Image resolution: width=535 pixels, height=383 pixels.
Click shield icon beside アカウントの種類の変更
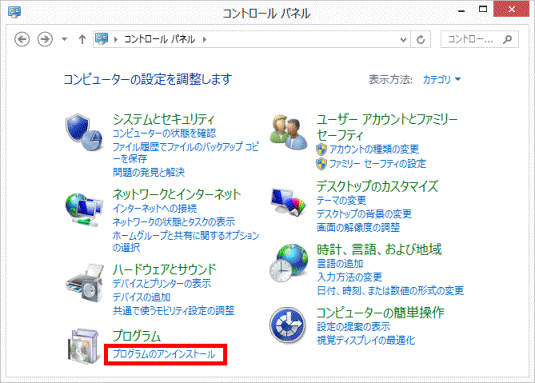point(321,149)
